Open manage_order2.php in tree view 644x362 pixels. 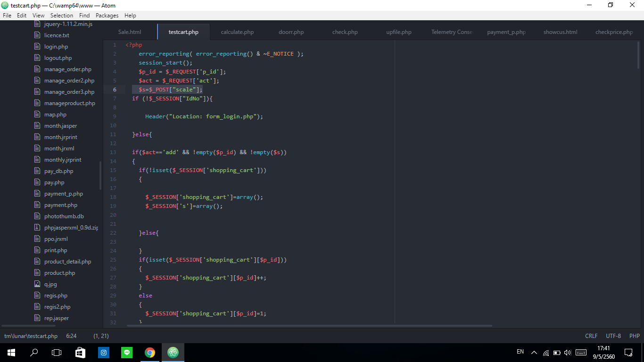point(69,81)
